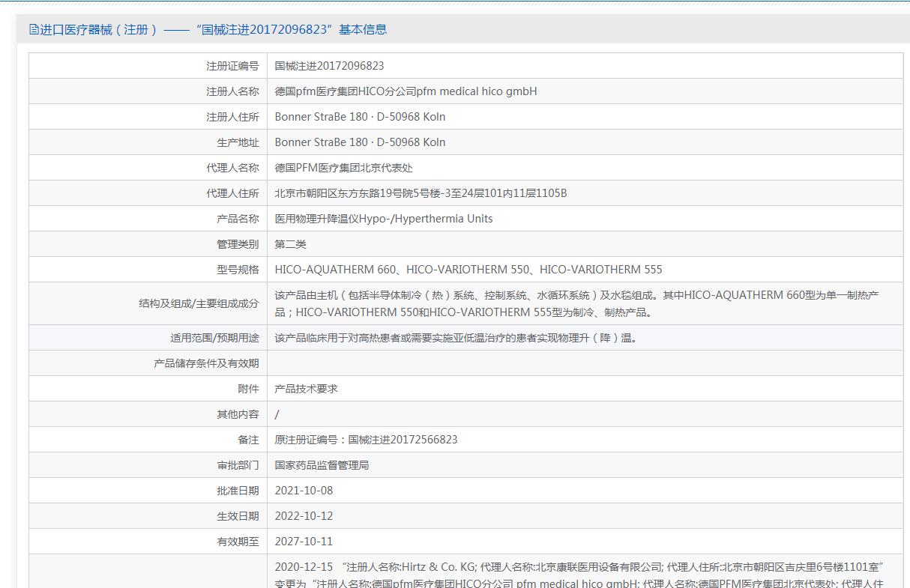
Task: Select the 生产地址 address value Bonner StraBe 180
Action: (x=360, y=142)
